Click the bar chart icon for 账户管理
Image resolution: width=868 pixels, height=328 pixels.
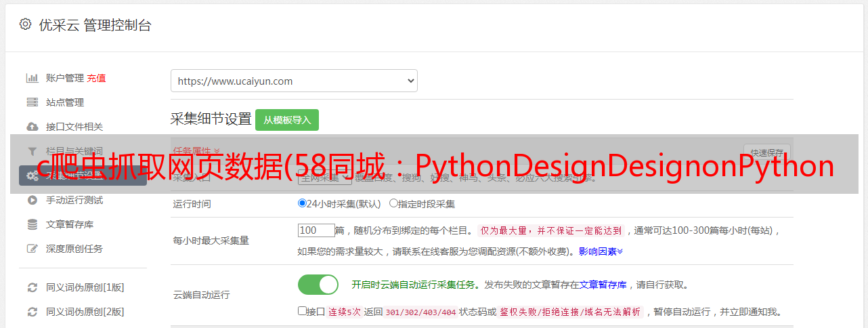pyautogui.click(x=32, y=78)
